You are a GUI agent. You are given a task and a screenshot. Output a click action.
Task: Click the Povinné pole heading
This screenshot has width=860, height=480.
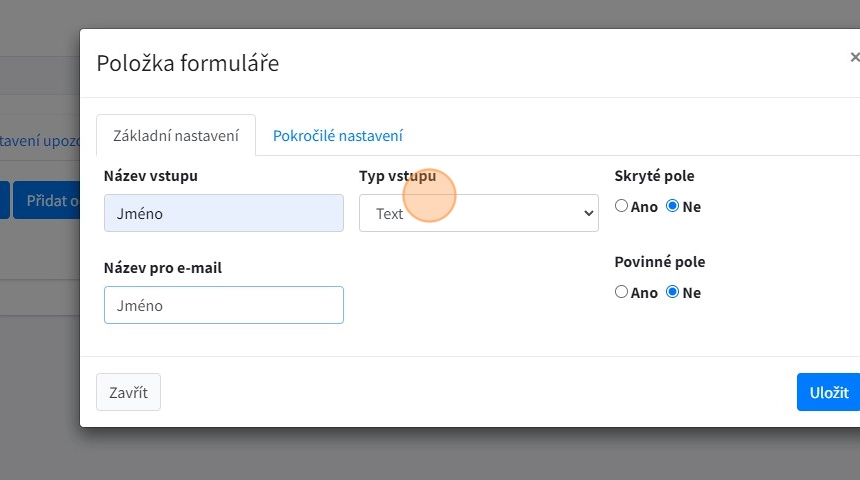coord(659,262)
